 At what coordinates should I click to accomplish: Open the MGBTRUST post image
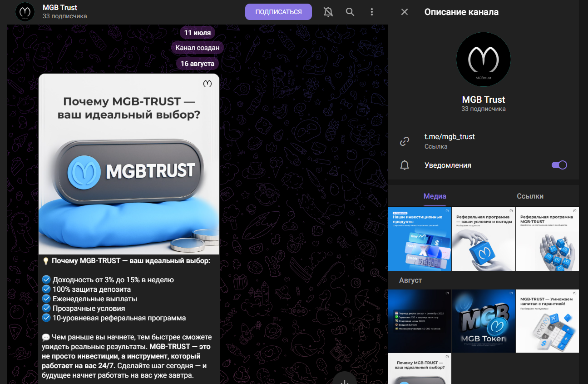point(129,164)
